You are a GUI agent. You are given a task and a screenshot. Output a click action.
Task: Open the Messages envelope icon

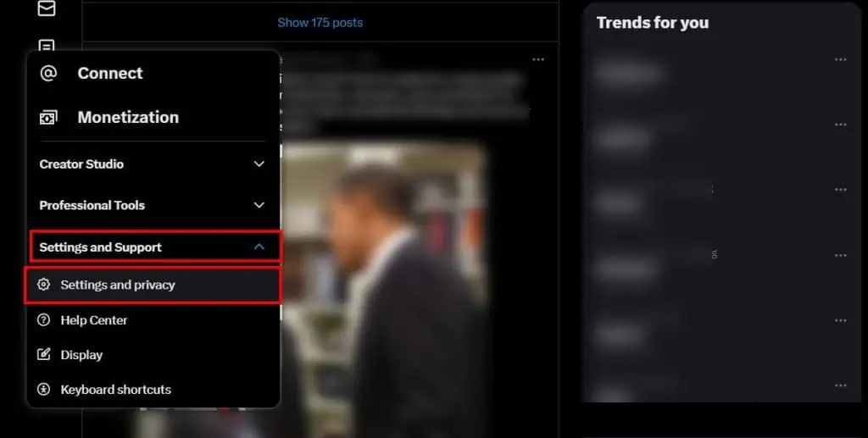(x=47, y=8)
